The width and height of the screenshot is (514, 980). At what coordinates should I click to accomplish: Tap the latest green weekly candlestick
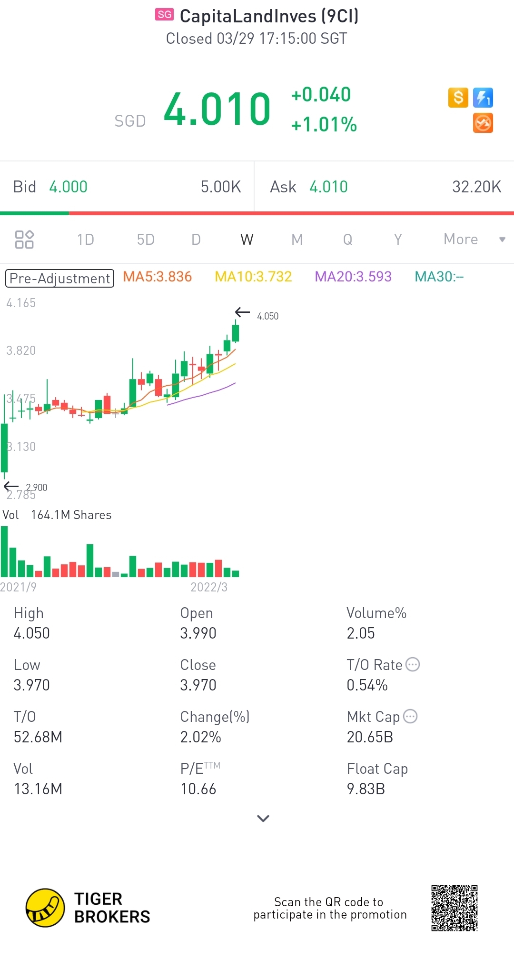tap(236, 331)
